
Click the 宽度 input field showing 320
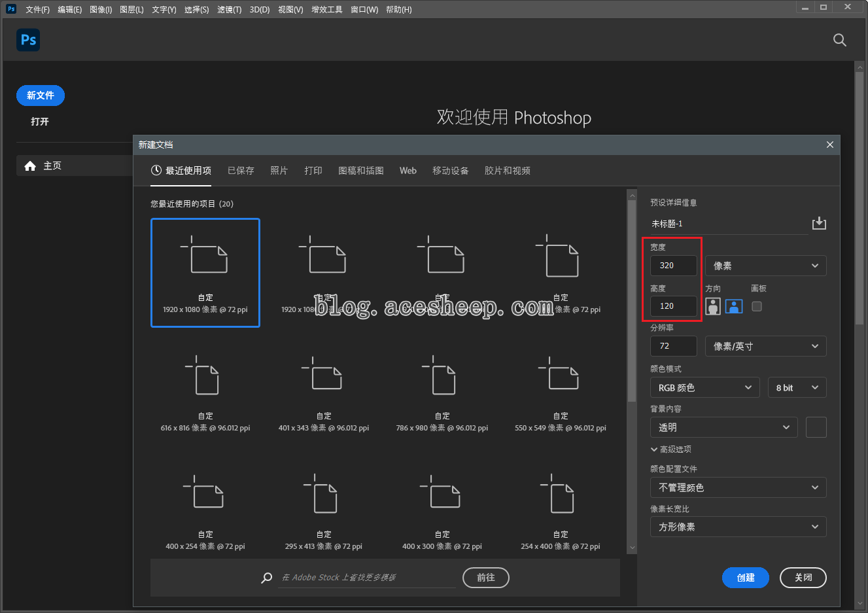(674, 266)
